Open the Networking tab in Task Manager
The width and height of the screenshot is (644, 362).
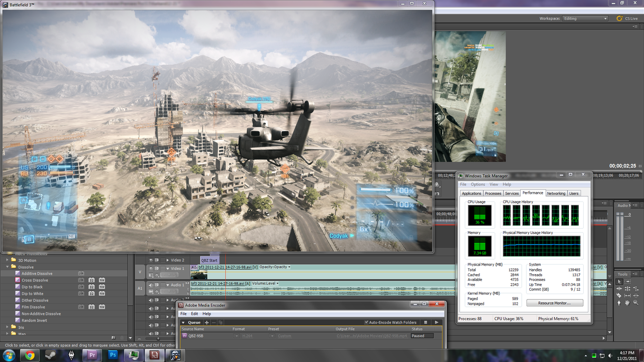[556, 194]
